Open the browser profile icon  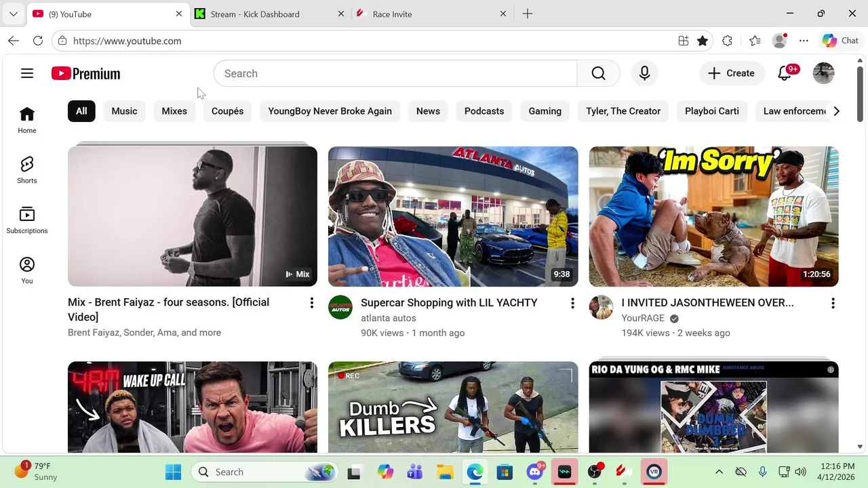click(780, 41)
